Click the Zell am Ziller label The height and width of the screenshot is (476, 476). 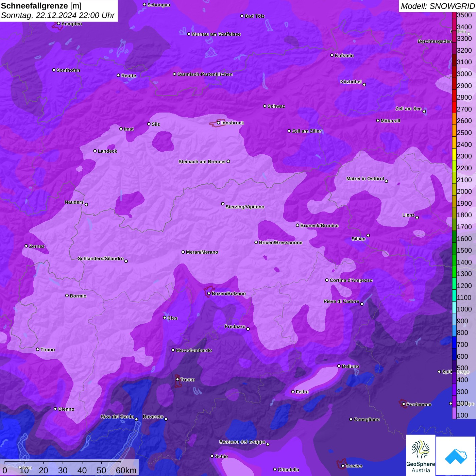[x=306, y=131]
